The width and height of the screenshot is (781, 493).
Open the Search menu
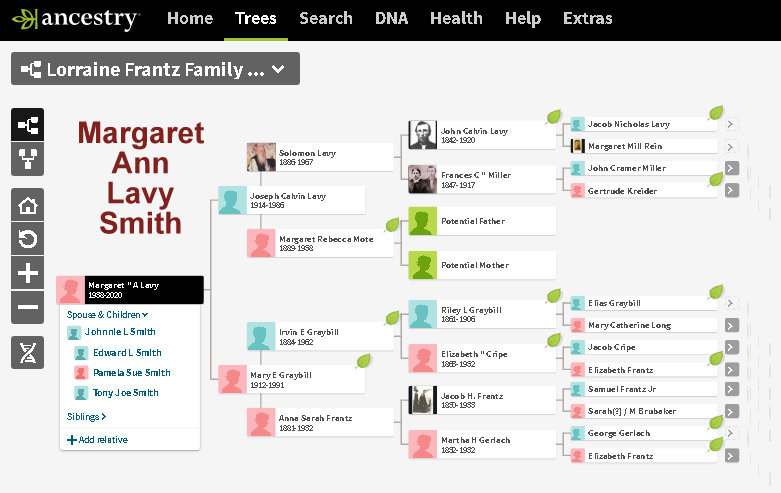(x=325, y=19)
